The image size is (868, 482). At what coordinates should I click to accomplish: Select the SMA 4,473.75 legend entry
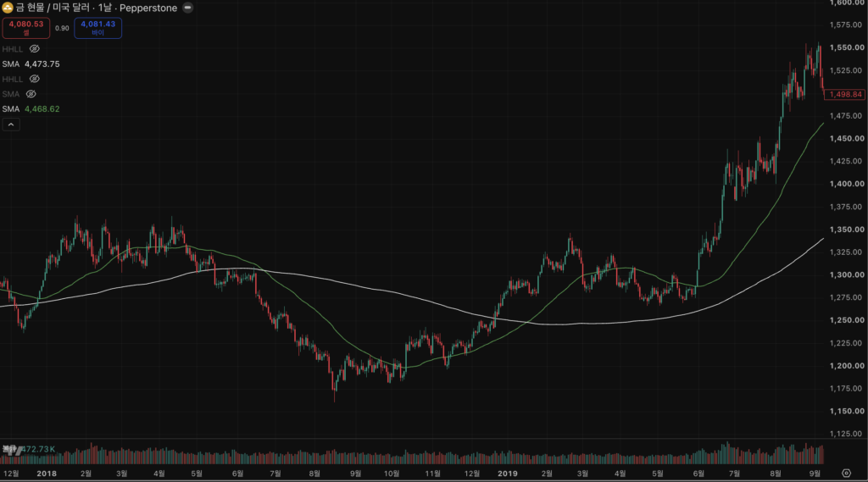click(31, 64)
